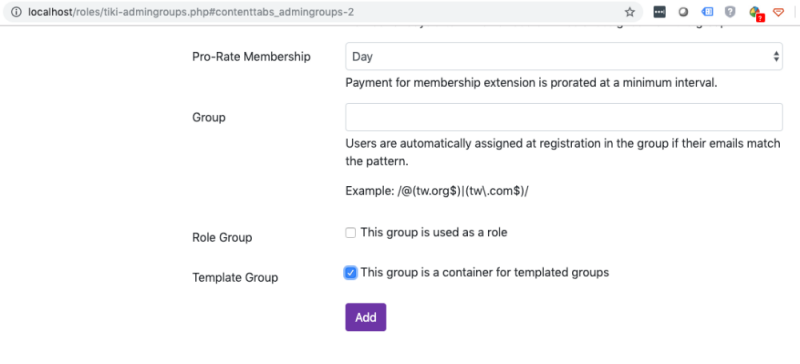
Task: Click the Add button
Action: click(x=365, y=317)
